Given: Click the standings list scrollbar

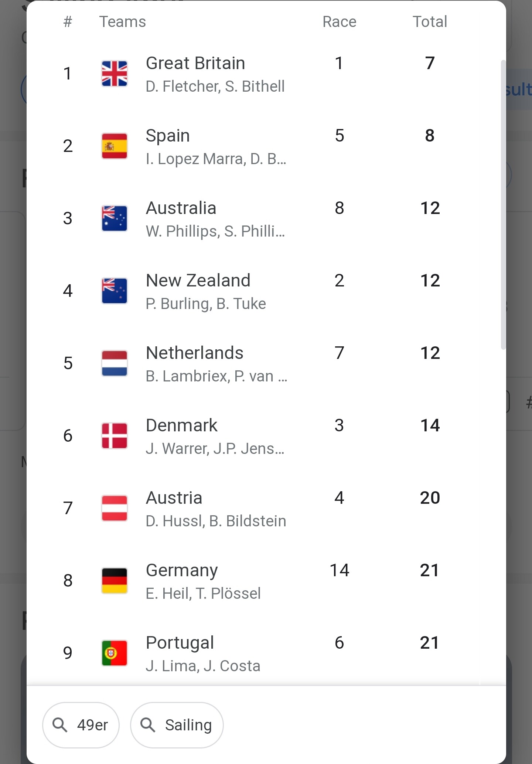Looking at the screenshot, I should click(503, 204).
